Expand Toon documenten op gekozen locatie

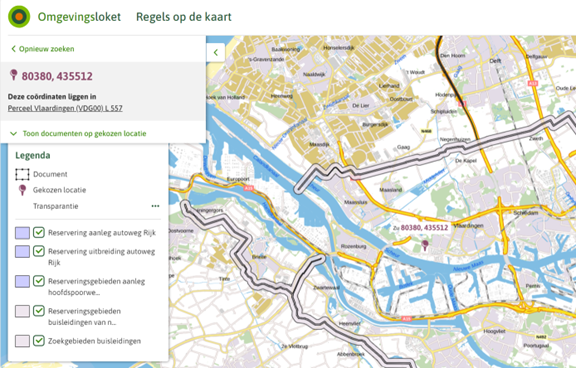(x=79, y=133)
